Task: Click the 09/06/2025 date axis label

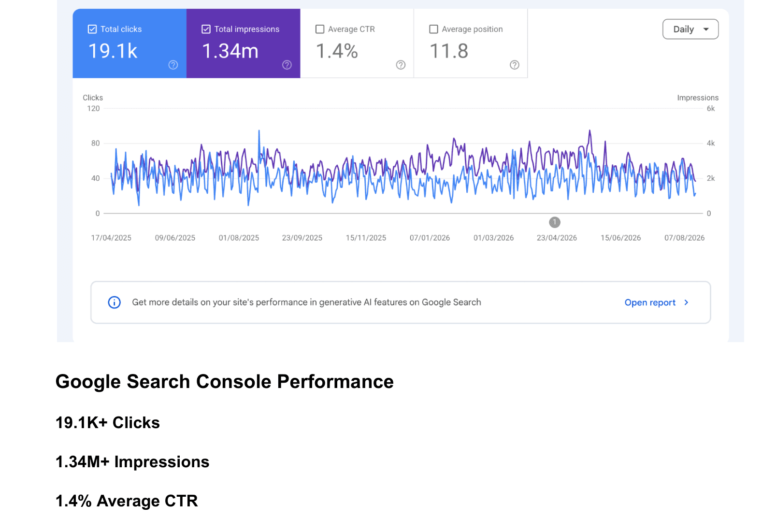Action: (175, 238)
